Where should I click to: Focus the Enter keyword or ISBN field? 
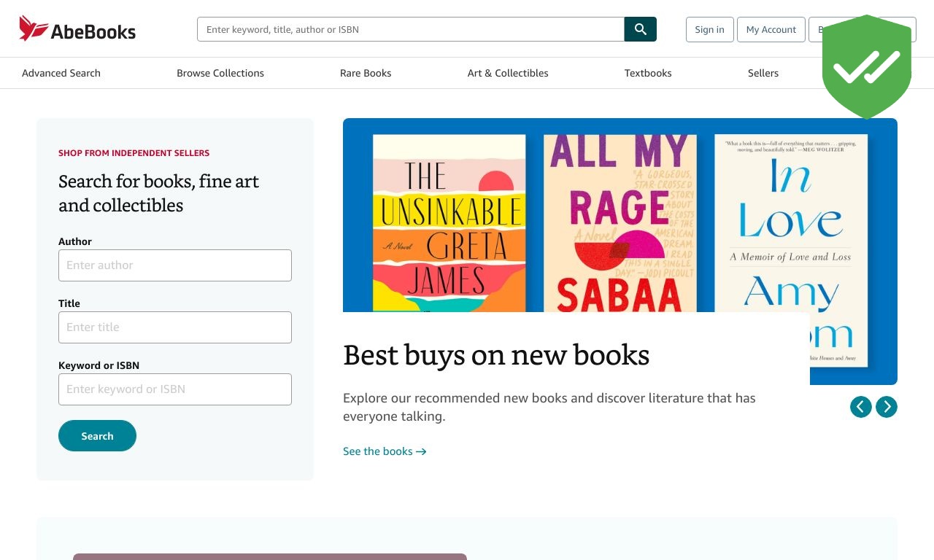click(x=175, y=389)
